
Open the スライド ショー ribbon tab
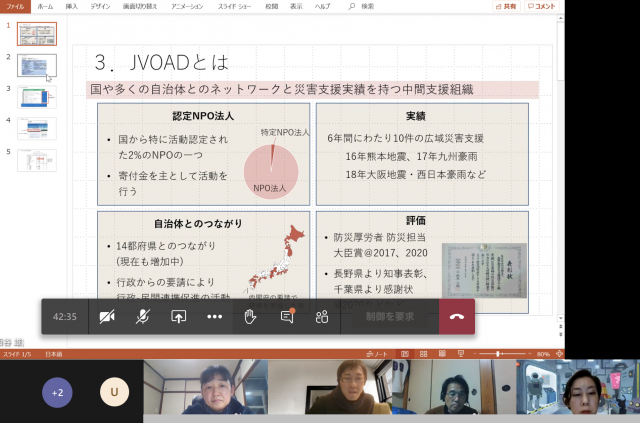pyautogui.click(x=235, y=6)
